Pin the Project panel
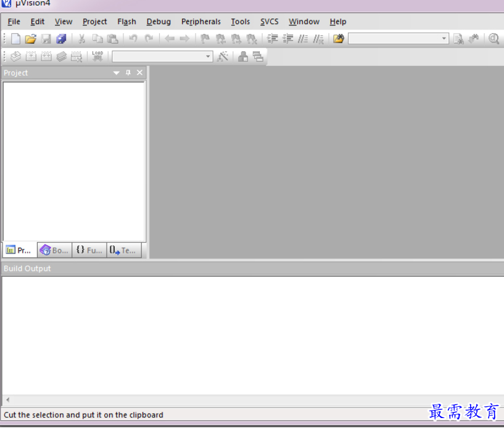Viewport: 504px width, 431px height. (128, 73)
